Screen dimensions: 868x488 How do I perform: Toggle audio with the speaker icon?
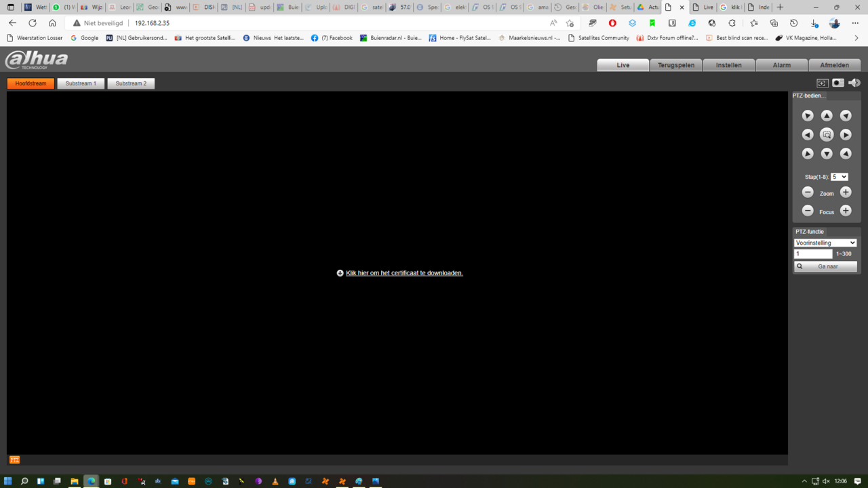click(x=854, y=83)
